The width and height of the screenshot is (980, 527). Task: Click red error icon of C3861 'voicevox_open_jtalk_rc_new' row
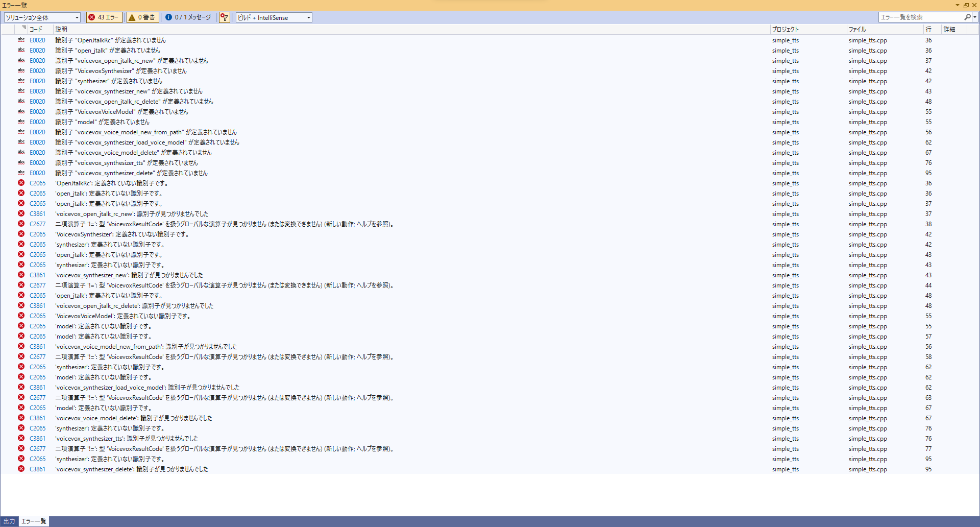[x=21, y=213]
